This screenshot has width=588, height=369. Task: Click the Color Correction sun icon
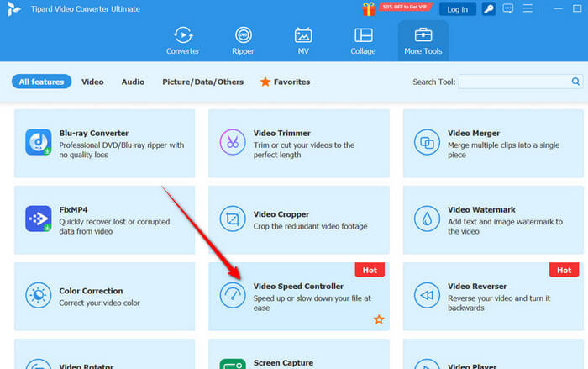pos(39,295)
